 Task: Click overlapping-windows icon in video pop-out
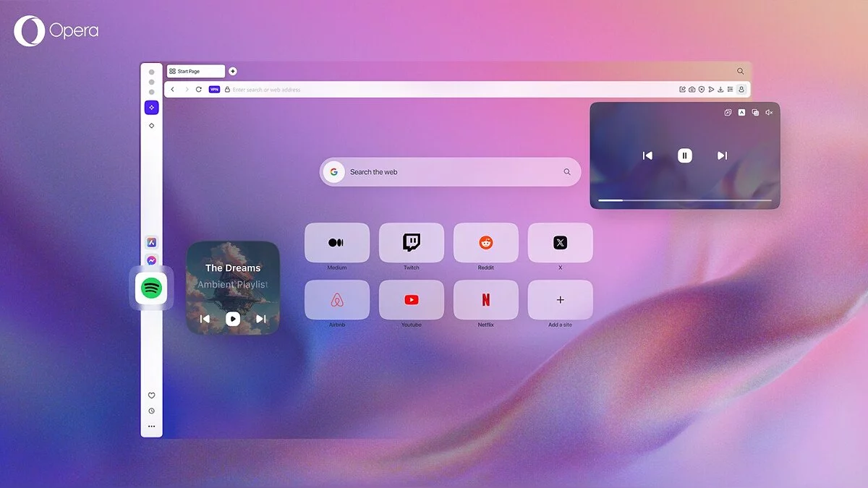pos(755,112)
